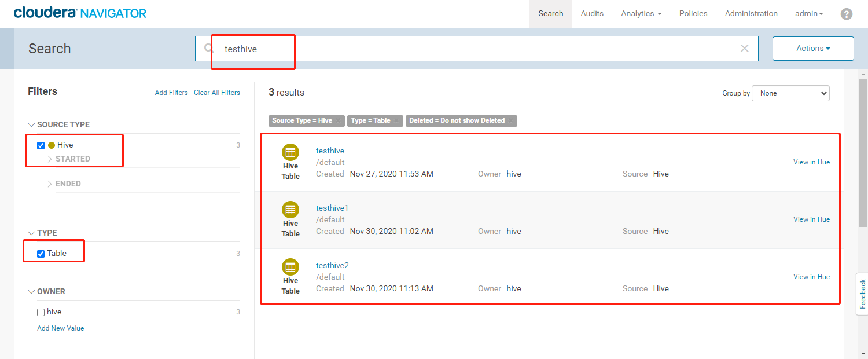Open the Analytics menu

pyautogui.click(x=641, y=14)
